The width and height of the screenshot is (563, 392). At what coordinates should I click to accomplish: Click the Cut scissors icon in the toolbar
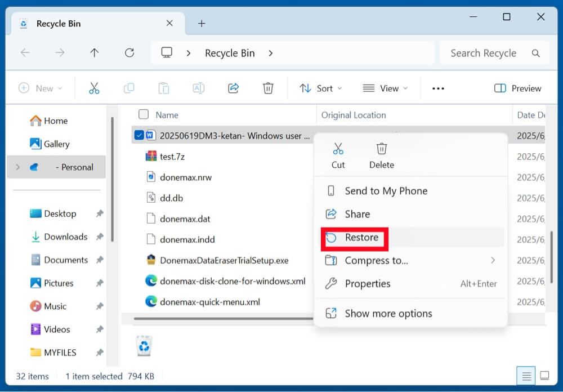(x=94, y=88)
